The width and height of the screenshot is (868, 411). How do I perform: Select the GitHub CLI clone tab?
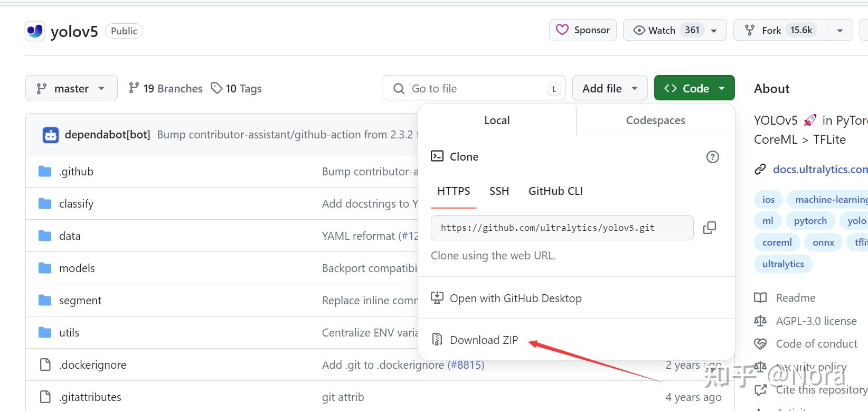(555, 191)
